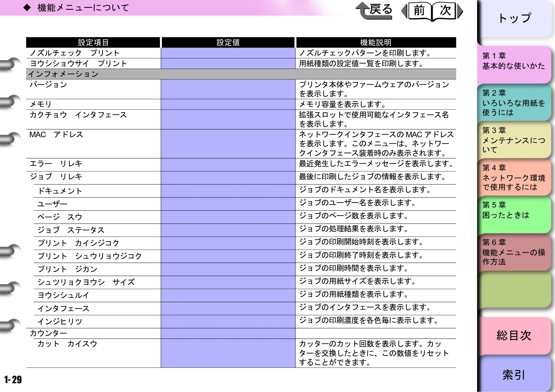Viewport: 555px width, 392px height.
Task: Click the インフォメーション section header
Action: point(241,74)
